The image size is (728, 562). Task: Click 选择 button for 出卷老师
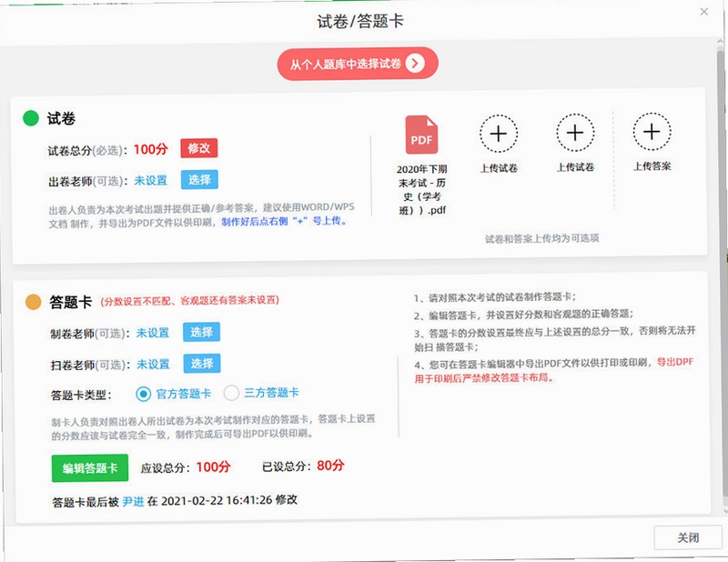pos(199,180)
